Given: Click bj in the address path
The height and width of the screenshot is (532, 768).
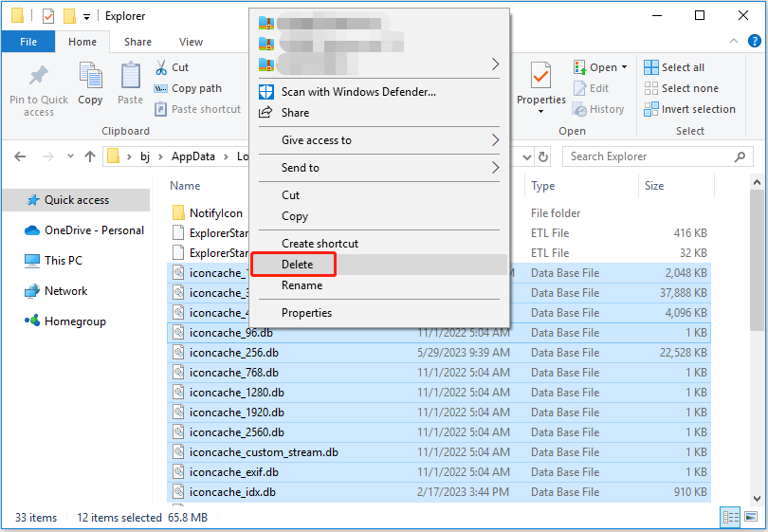Looking at the screenshot, I should point(145,156).
